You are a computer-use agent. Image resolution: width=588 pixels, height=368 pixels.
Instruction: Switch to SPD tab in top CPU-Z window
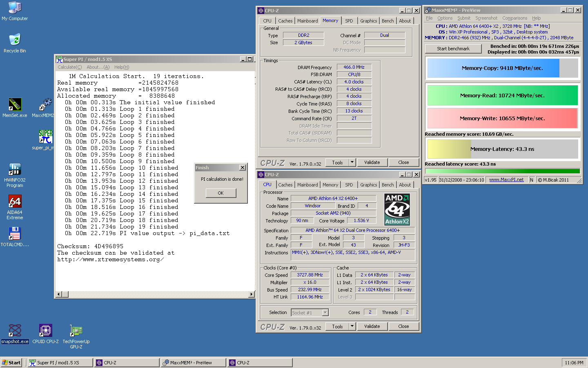(349, 21)
